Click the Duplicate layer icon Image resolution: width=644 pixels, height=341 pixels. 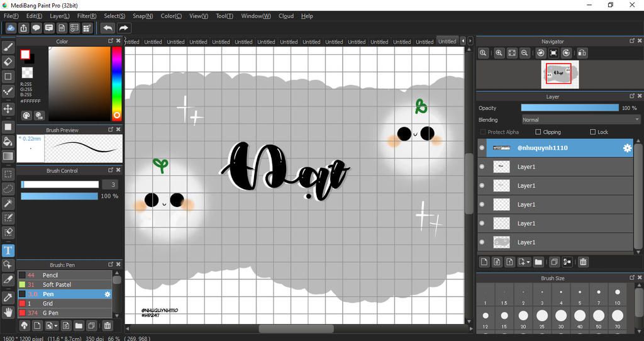point(554,262)
